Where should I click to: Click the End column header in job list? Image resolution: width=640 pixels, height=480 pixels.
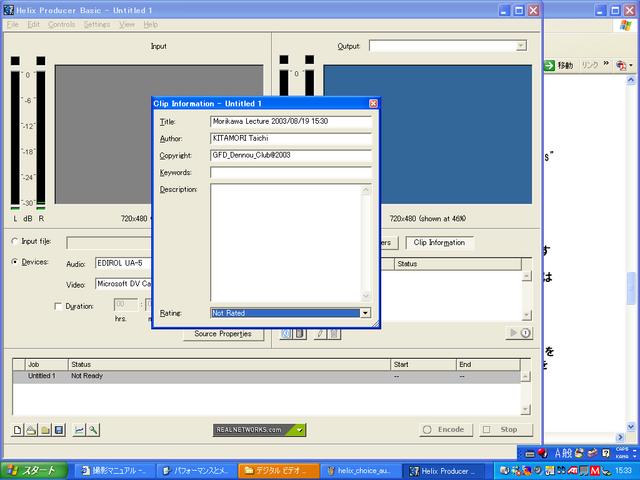[x=488, y=364]
